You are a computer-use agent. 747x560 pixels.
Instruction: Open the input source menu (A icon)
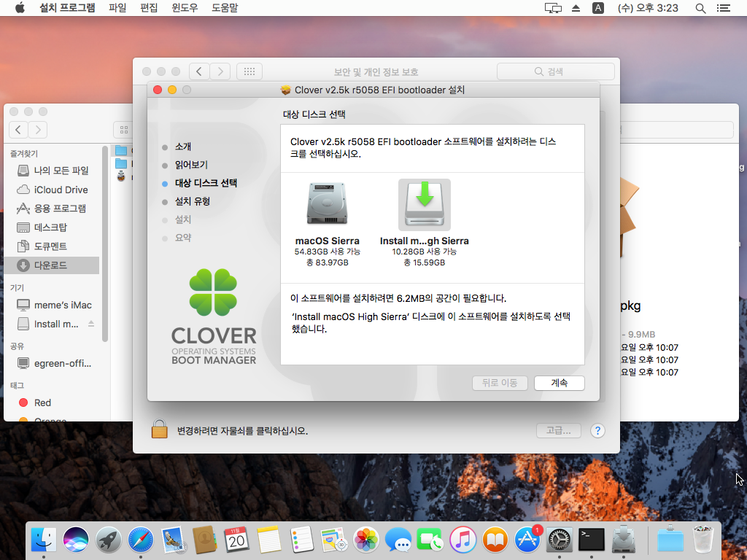tap(598, 8)
